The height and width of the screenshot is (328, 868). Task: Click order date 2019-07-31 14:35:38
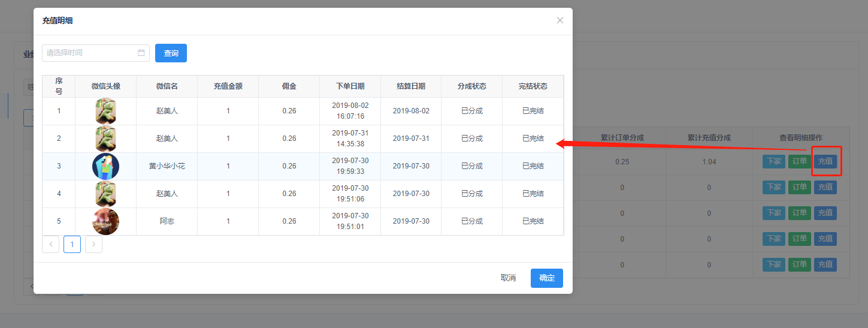tap(350, 139)
